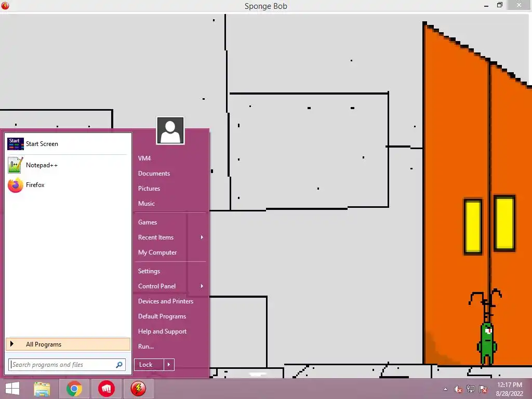Click the Lock button
Viewport: 532px width, 399px height.
click(149, 365)
